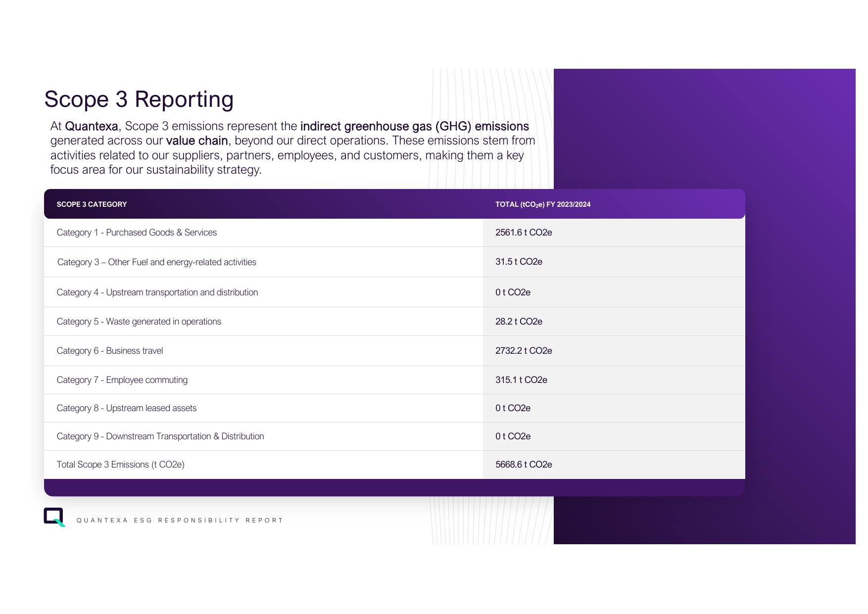Click the bold 'Quantexa' word in paragraph
Screen dimensions: 868x614
click(92, 126)
